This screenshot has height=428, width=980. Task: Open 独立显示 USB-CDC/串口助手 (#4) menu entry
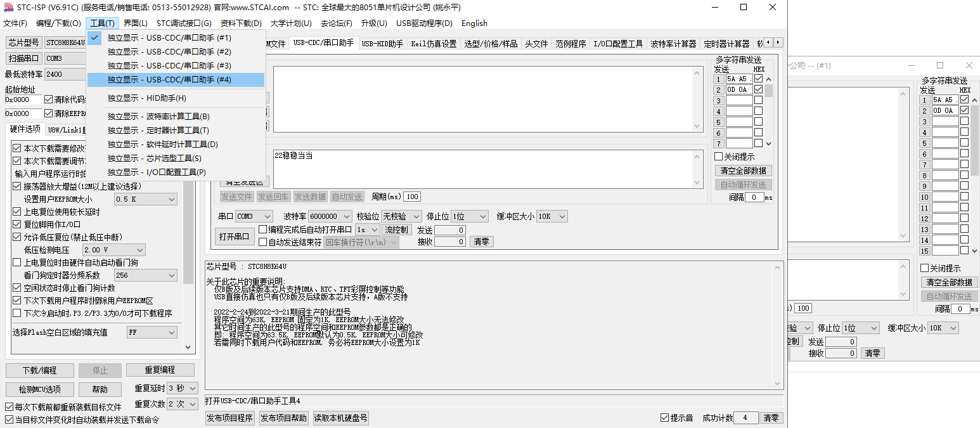(176, 80)
